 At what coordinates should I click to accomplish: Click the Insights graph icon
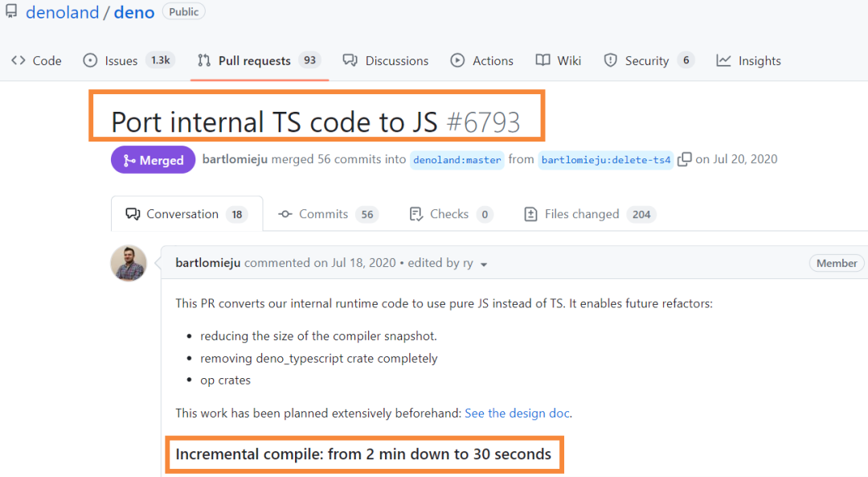[724, 60]
